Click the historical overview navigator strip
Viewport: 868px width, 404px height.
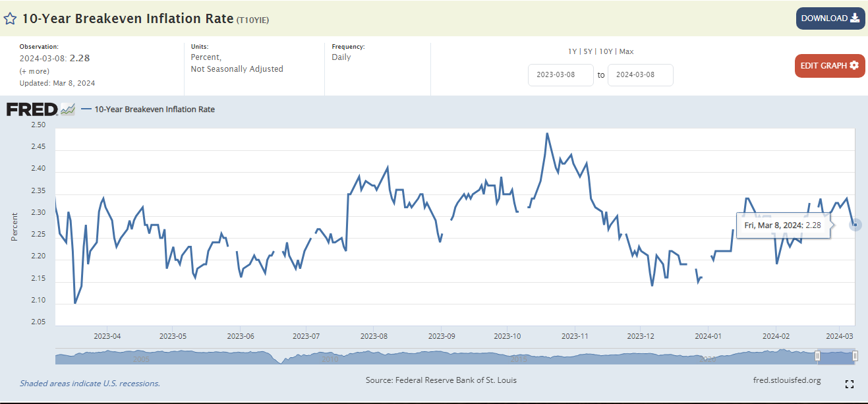tap(435, 357)
